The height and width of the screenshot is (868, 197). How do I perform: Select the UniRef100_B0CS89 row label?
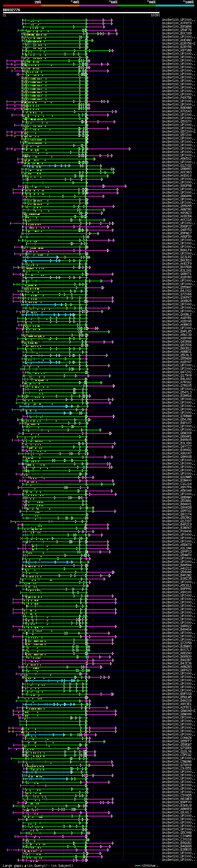tap(177, 33)
